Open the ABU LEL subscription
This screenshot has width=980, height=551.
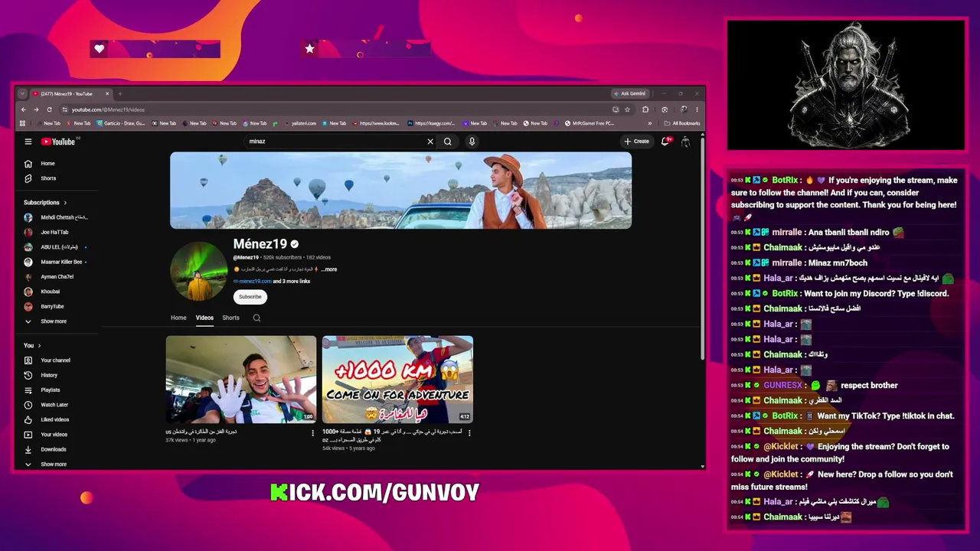coord(57,247)
